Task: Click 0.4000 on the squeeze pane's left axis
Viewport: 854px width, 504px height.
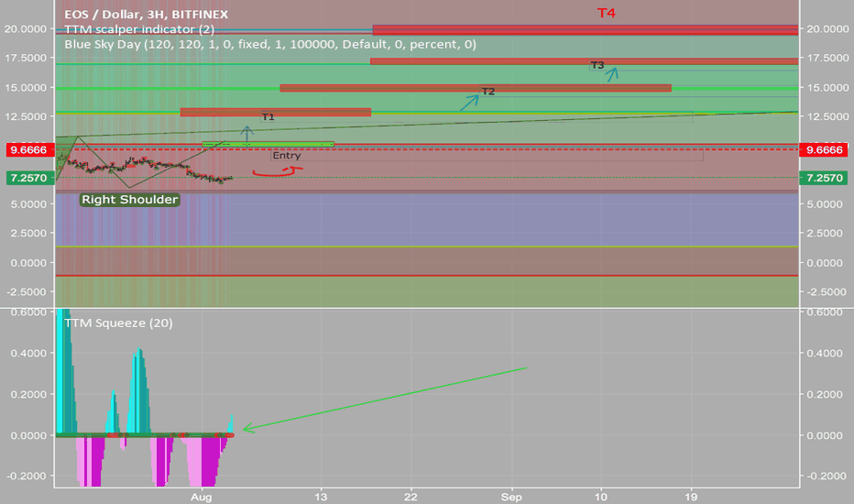Action: (x=29, y=353)
